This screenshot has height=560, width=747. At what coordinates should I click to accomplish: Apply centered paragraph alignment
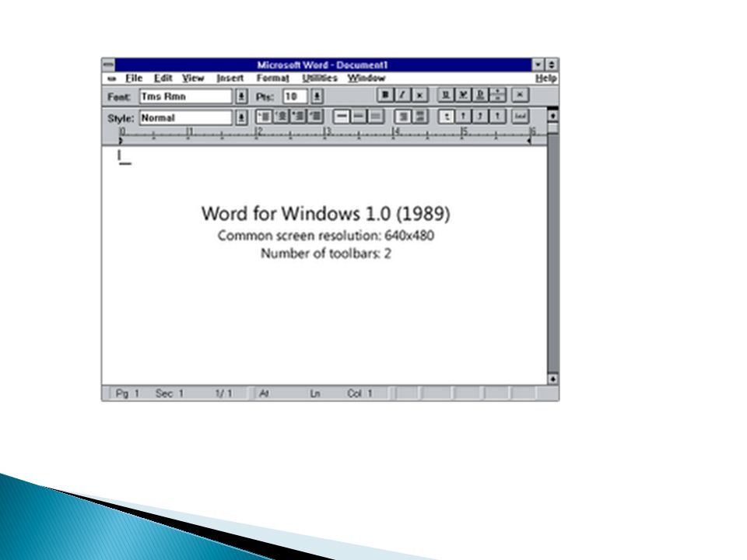281,116
